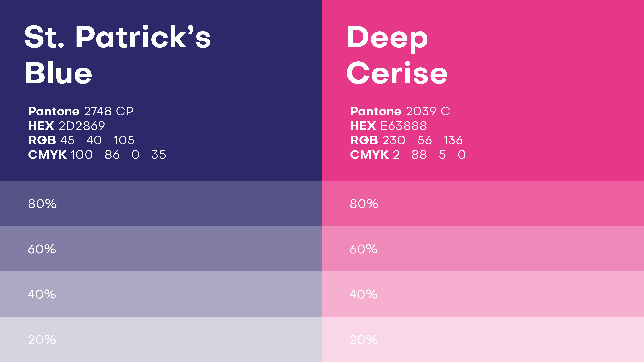Click the Pantone 2039 C text
644x362 pixels.
point(400,111)
